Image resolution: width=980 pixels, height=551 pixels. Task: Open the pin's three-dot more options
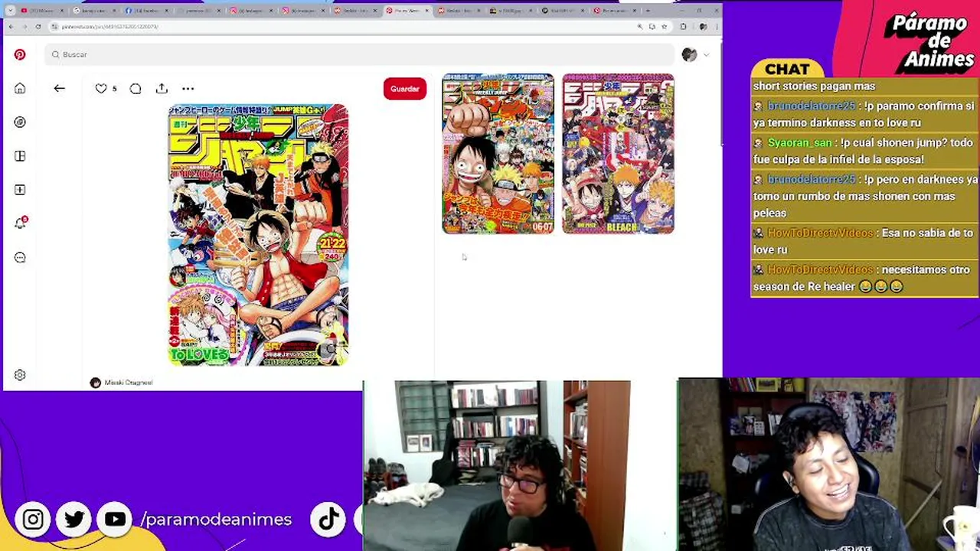point(188,89)
